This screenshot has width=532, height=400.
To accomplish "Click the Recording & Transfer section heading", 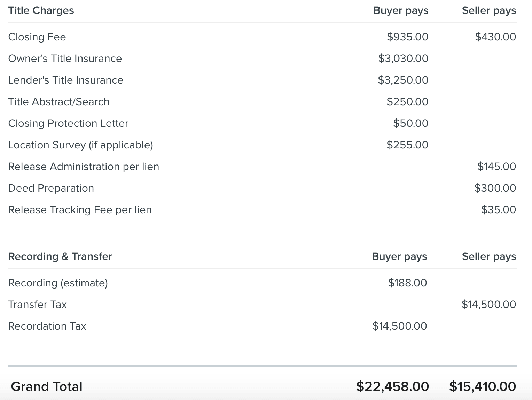I will [60, 256].
